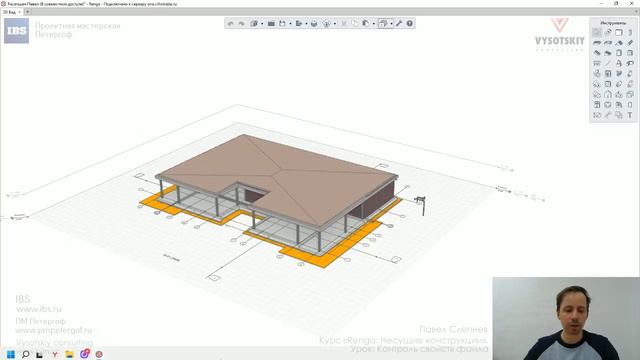Screen dimensions: 640x360
Task: Click the project house icon in the toolbar
Action: [x=254, y=24]
